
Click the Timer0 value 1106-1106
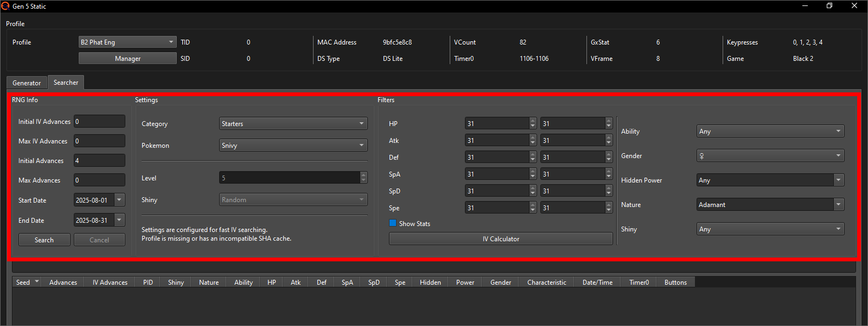click(x=534, y=58)
